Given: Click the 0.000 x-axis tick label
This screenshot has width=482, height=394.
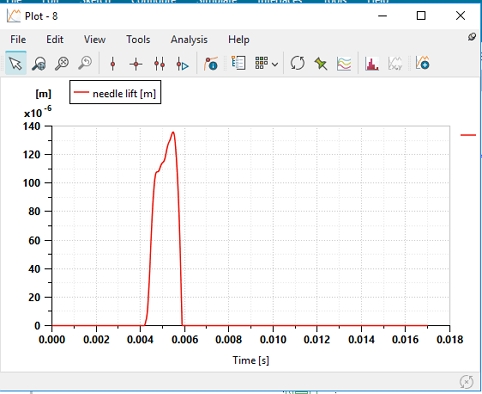Looking at the screenshot, I should (x=52, y=339).
